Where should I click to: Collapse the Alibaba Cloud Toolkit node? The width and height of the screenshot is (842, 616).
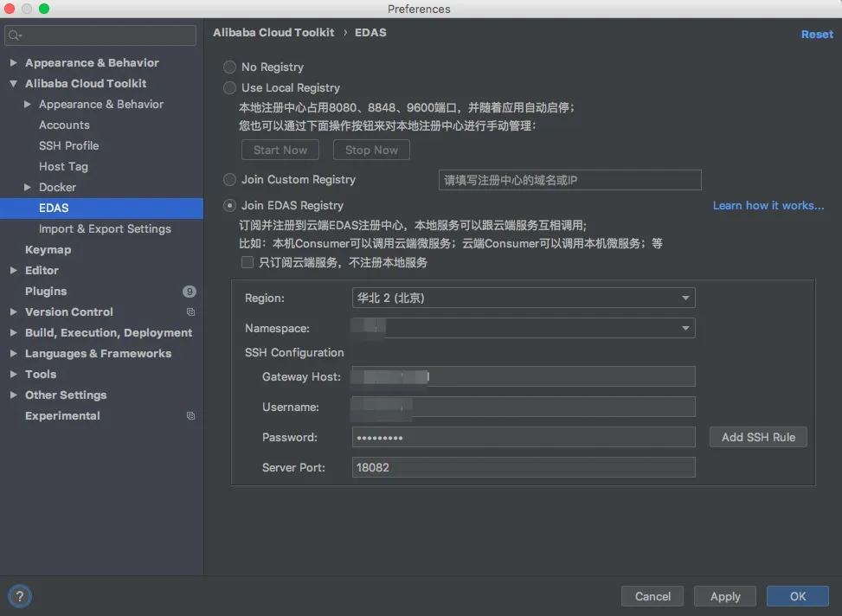14,84
